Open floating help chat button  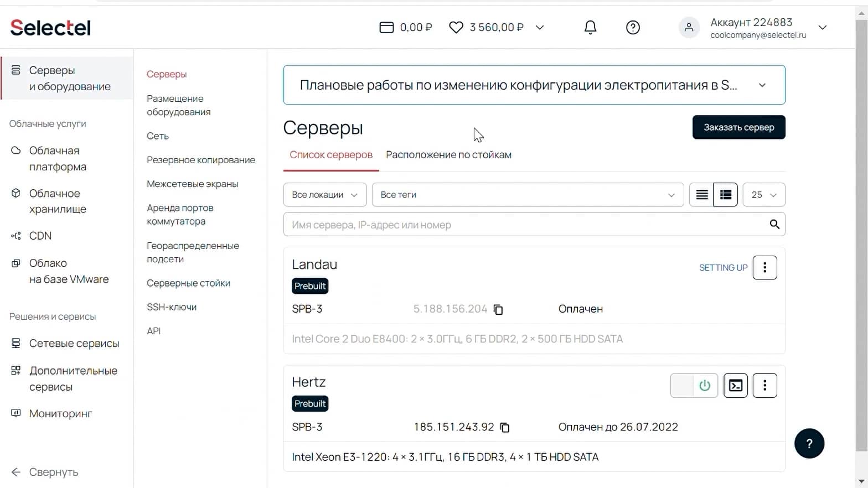click(809, 443)
